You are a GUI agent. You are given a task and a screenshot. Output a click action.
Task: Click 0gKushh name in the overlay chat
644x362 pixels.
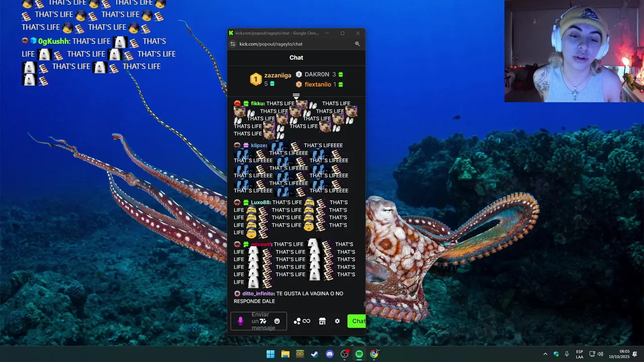click(x=54, y=41)
